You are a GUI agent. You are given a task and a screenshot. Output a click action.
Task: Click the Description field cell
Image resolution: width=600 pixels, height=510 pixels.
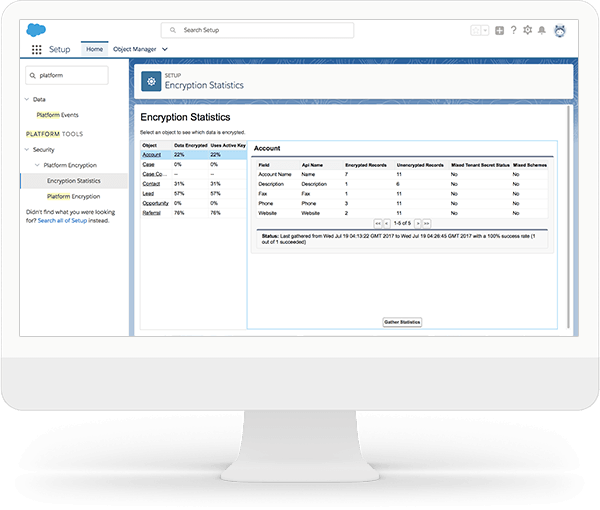point(271,184)
